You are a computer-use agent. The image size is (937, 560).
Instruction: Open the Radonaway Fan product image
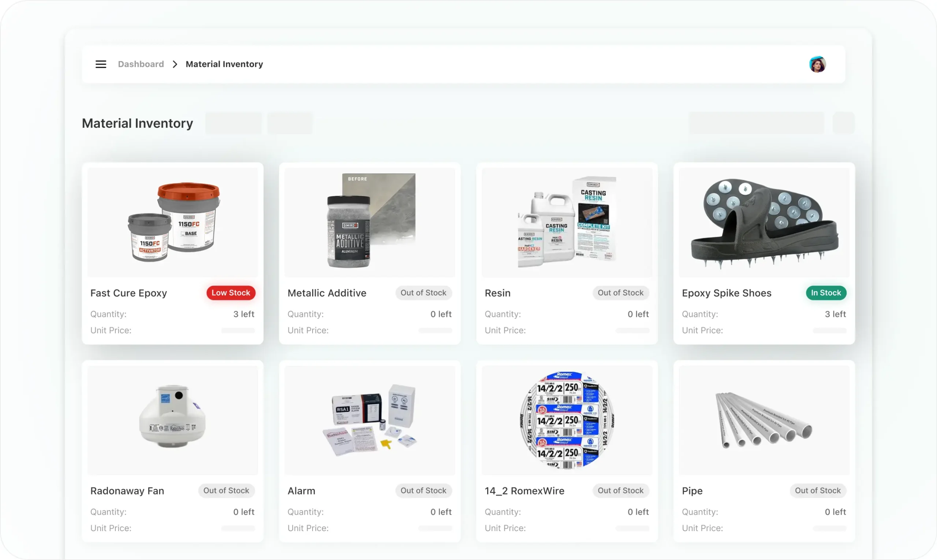tap(172, 420)
